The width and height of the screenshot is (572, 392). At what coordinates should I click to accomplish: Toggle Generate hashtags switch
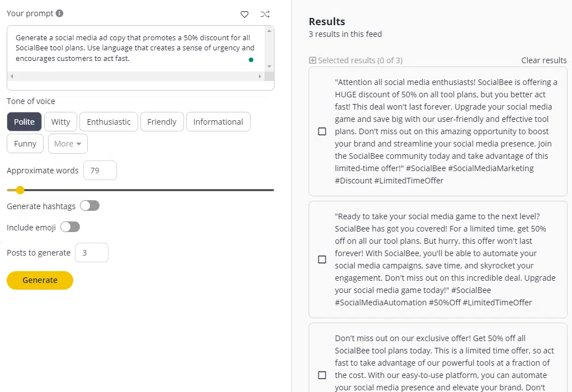89,206
